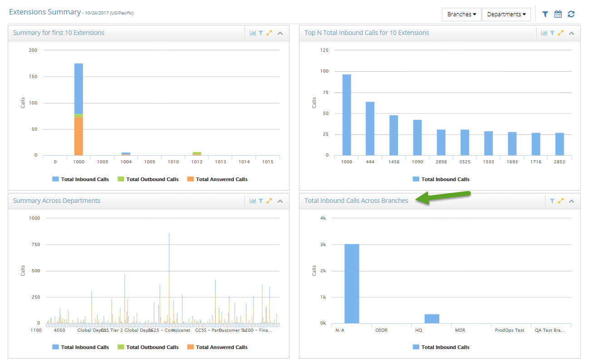Viewport: 589px width, 364px height.
Task: Expand the Summary for first 10 Extensions panel fullscreen
Action: (269, 33)
